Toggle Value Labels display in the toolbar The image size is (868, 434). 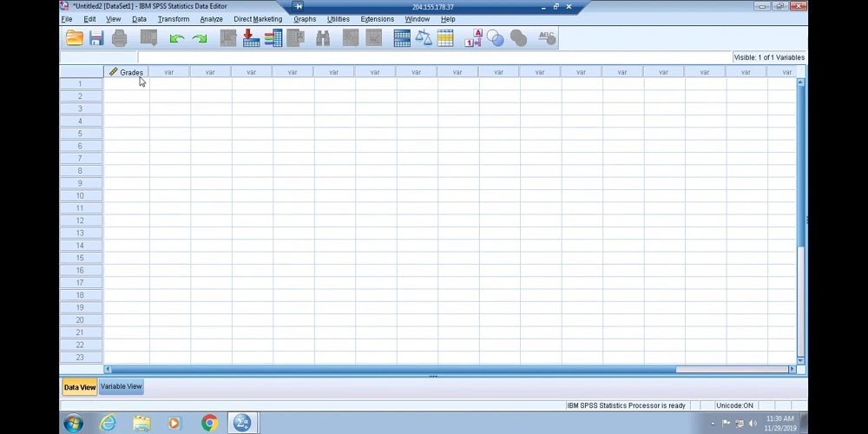(473, 38)
